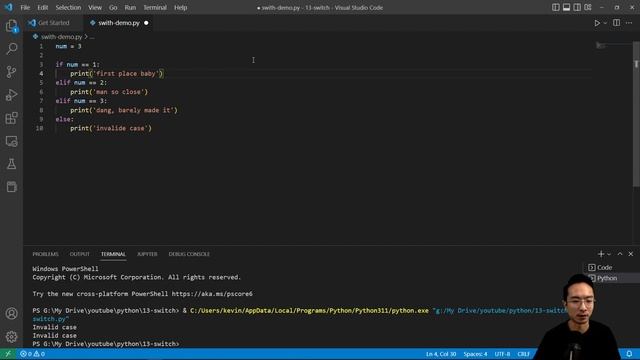Click the remote window indicator in status bar
Viewport: 640px width, 360px height.
pos(8,354)
